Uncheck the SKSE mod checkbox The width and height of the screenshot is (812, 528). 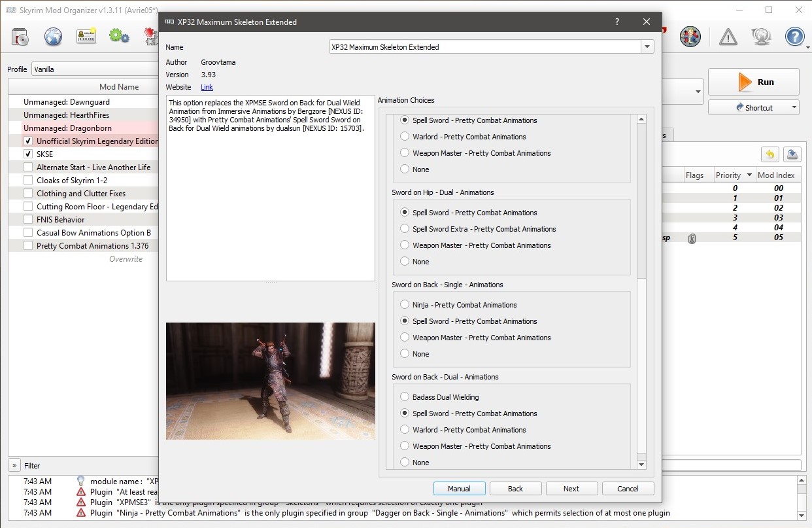[28, 154]
